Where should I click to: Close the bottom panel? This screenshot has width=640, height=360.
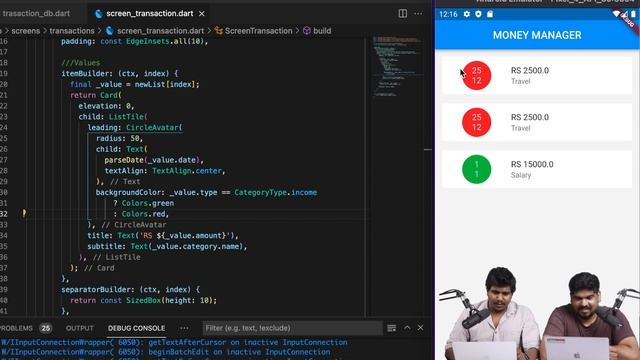click(420, 328)
